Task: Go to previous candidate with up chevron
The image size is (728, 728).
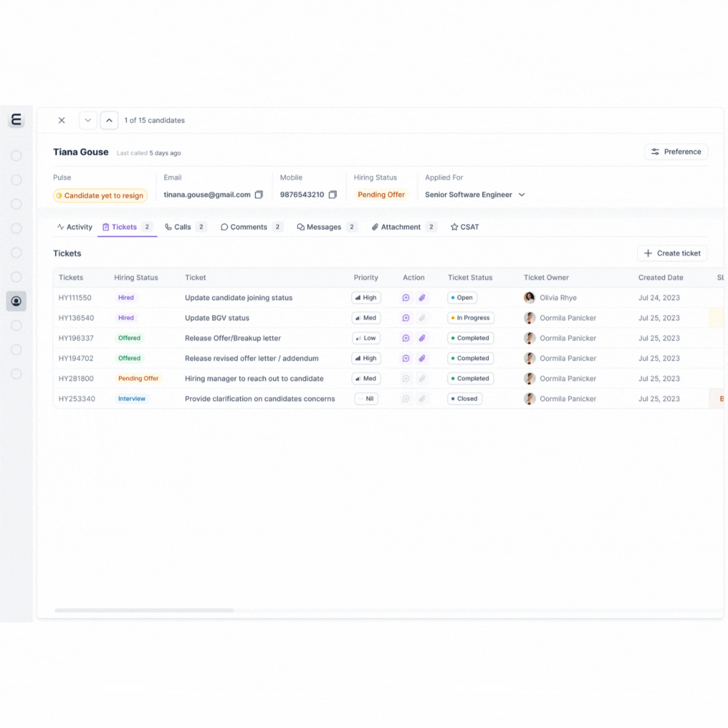Action: [x=109, y=120]
